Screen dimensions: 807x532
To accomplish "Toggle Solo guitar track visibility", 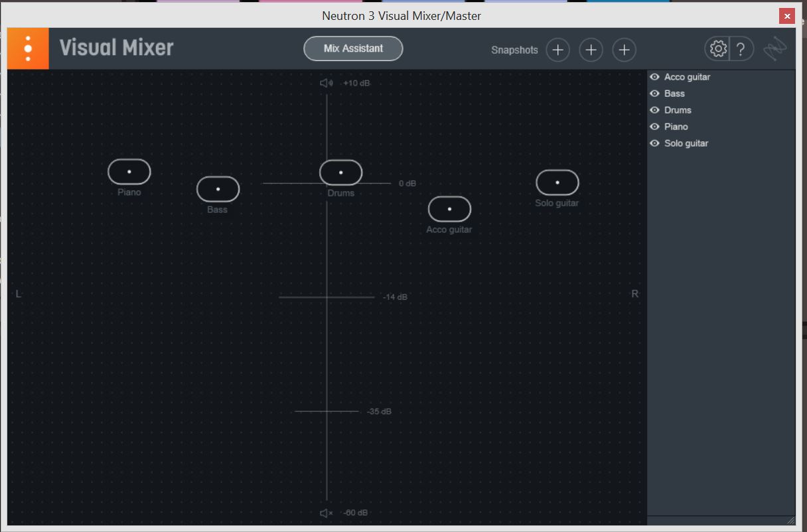I will [654, 143].
